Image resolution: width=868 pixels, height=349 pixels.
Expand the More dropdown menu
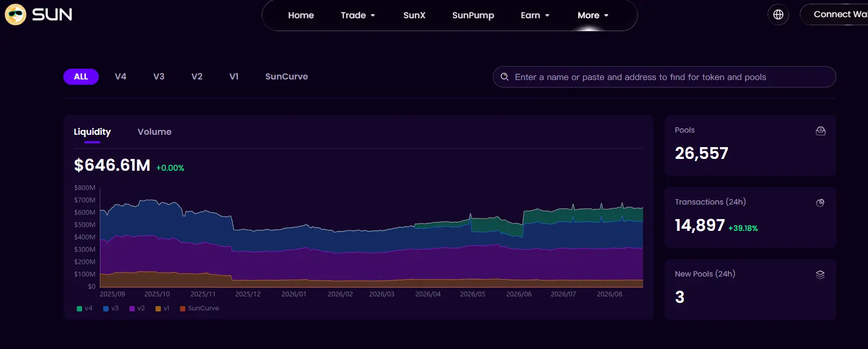593,15
